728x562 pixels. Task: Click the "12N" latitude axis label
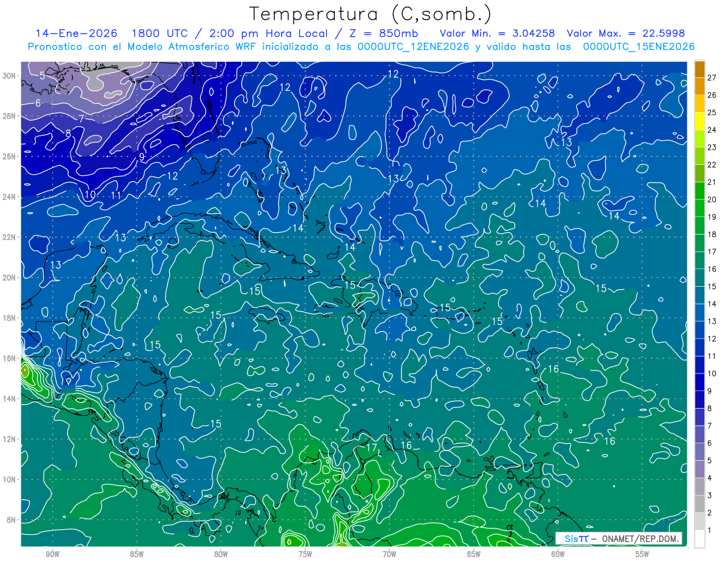point(10,439)
